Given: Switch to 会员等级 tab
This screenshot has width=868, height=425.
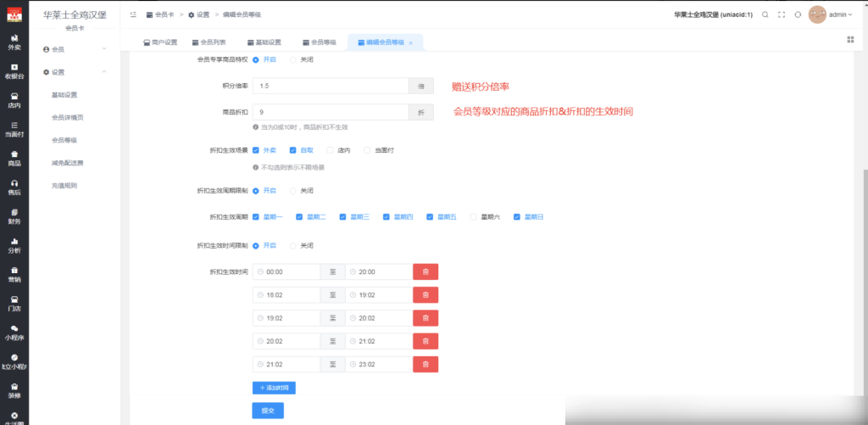Looking at the screenshot, I should (x=320, y=42).
